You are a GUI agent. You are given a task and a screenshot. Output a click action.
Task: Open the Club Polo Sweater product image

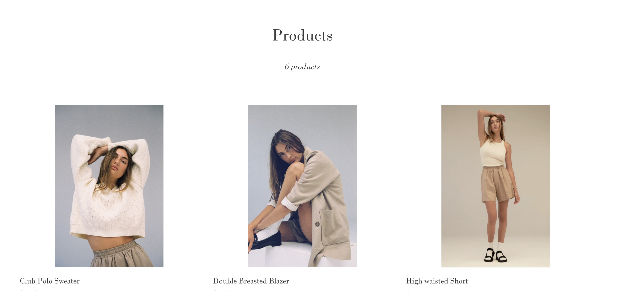109,186
